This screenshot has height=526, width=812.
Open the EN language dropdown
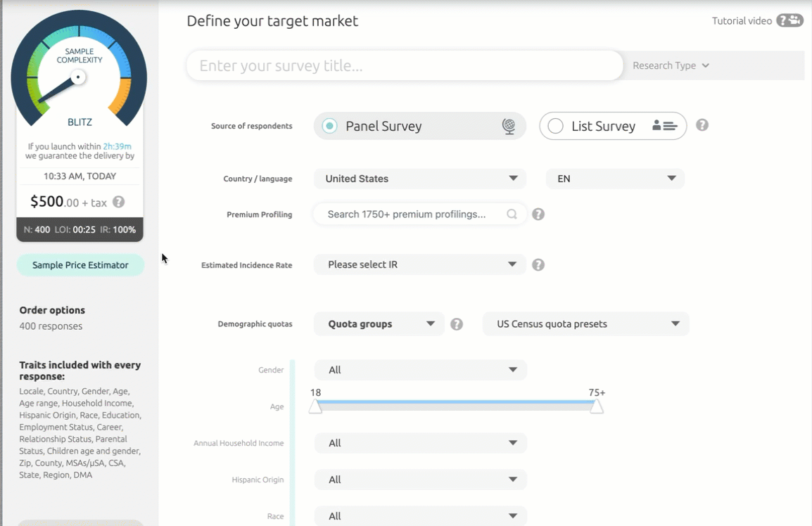[615, 179]
